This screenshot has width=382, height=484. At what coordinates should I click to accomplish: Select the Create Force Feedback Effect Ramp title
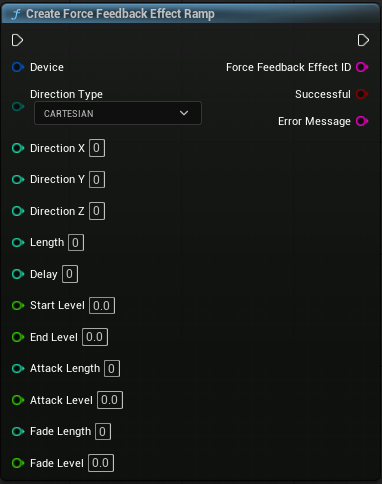120,14
